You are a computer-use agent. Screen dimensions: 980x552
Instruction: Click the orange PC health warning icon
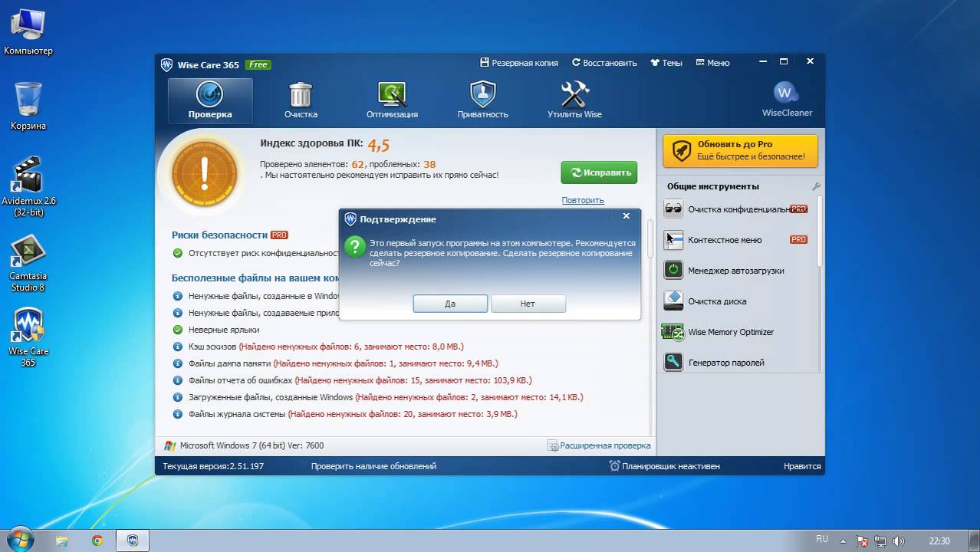[x=204, y=175]
